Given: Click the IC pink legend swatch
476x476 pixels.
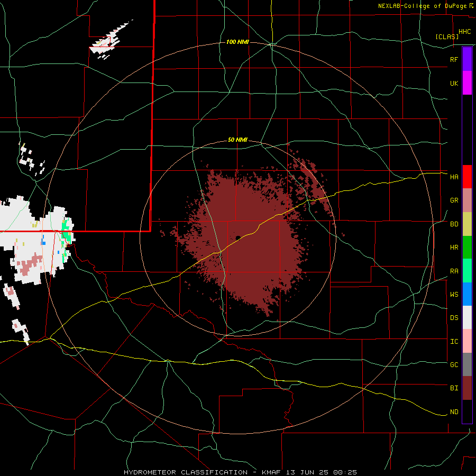Looking at the screenshot, I should tap(467, 341).
